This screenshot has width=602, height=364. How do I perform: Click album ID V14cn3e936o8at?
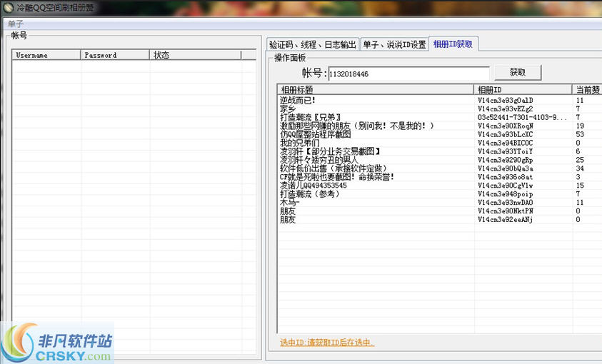506,177
